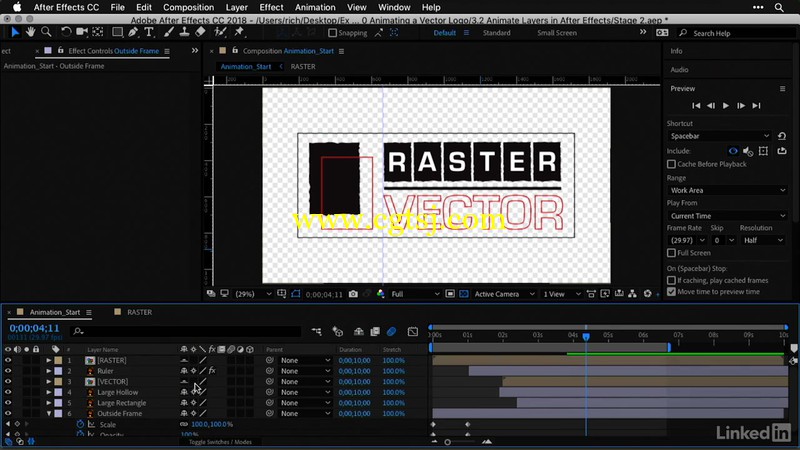Open the Play From Current Time dropdown
This screenshot has height=450, width=800.
[727, 216]
